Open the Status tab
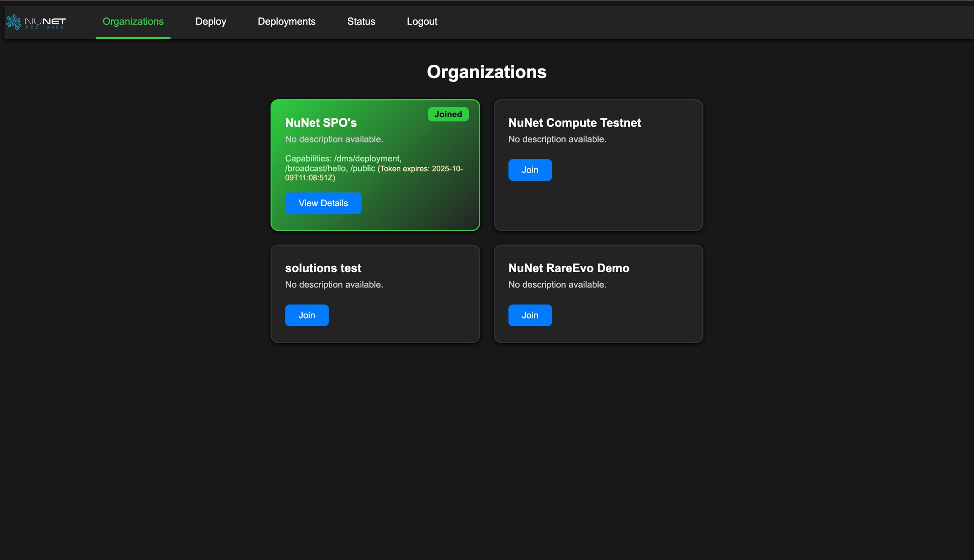 pos(361,22)
